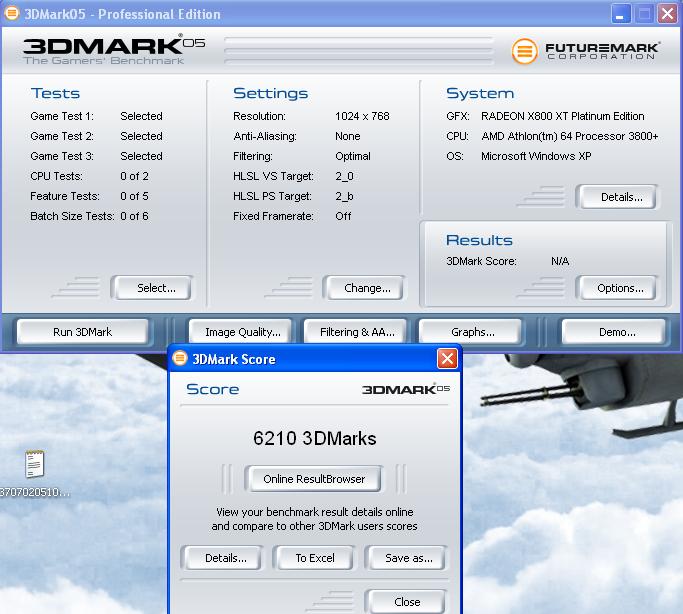Click the 'Settings' section heading
The image size is (683, 614).
270,93
